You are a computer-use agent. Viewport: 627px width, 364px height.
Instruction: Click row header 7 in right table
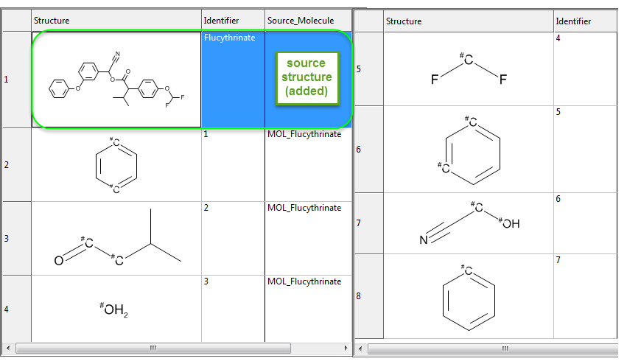[369, 223]
